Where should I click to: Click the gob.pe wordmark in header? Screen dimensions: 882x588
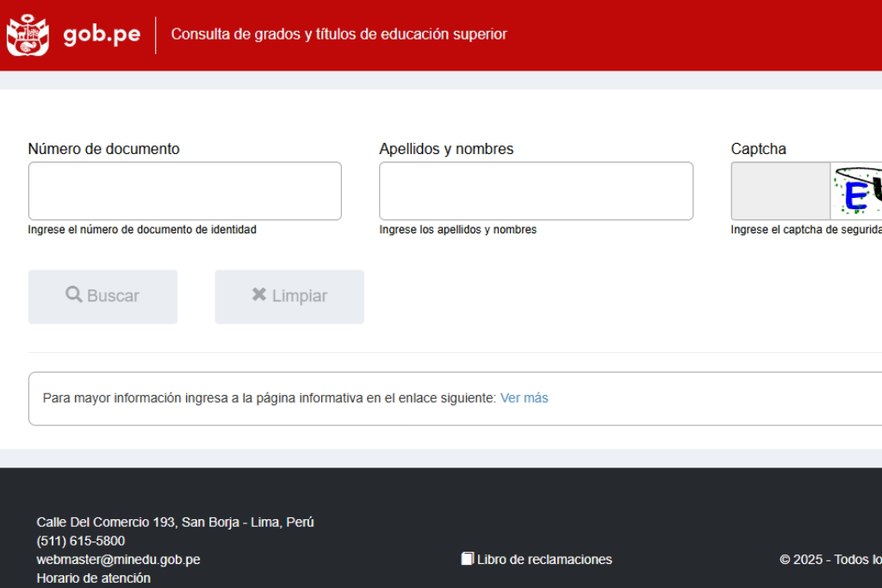coord(102,34)
